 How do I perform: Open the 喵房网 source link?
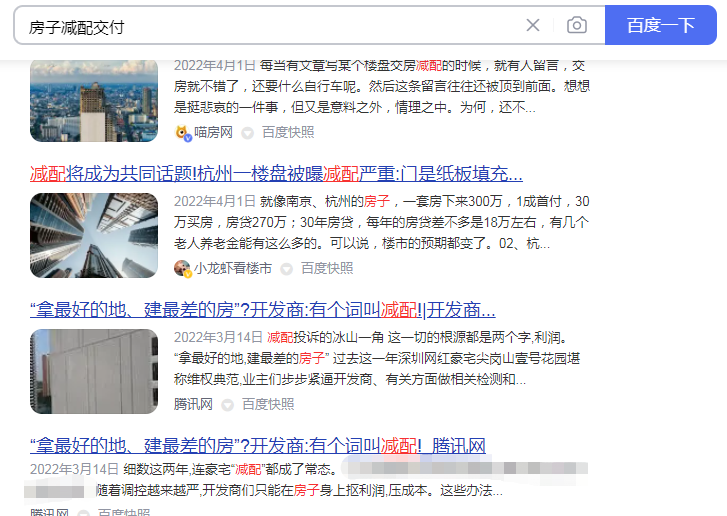[x=213, y=133]
